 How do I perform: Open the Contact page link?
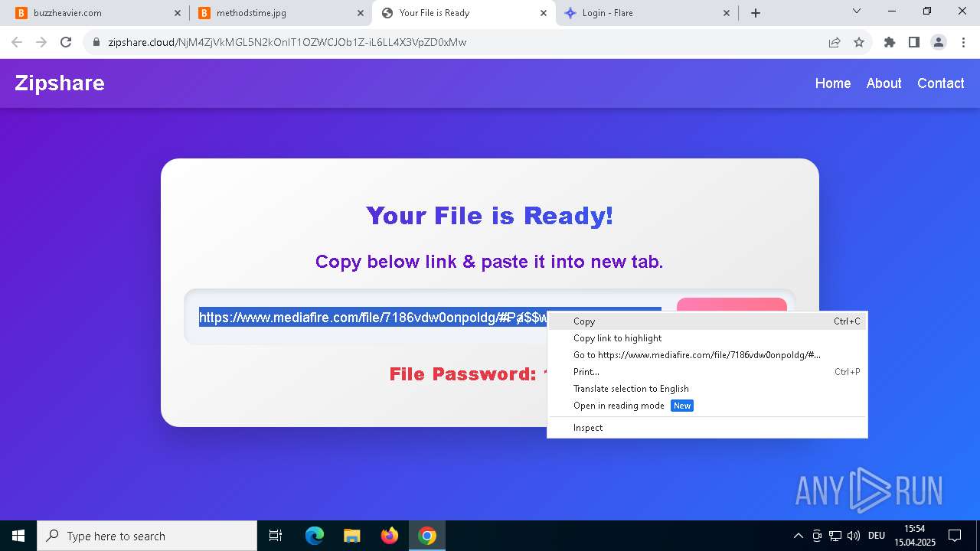tap(940, 83)
